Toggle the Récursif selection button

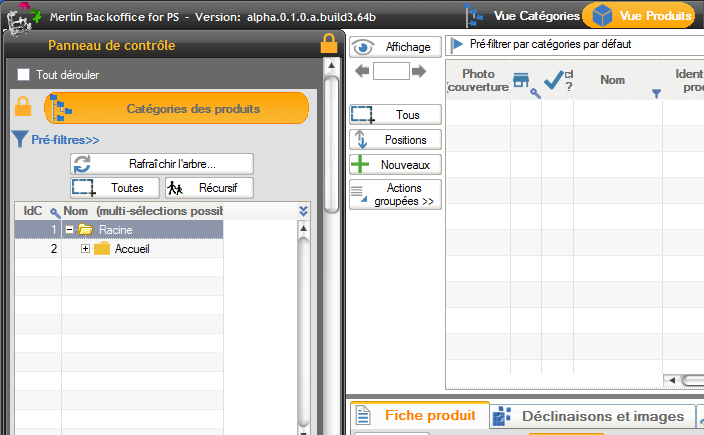(x=209, y=188)
